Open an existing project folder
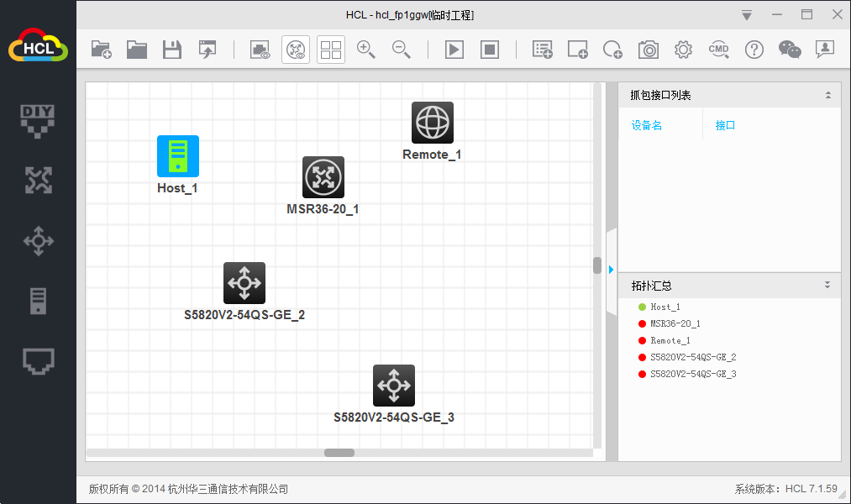Screen dimensions: 851x504 pos(137,50)
